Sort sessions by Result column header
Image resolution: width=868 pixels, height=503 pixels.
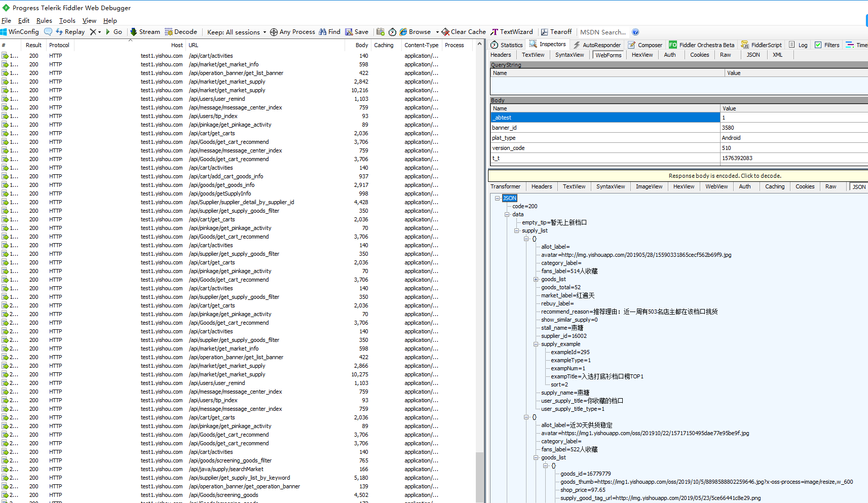[33, 45]
